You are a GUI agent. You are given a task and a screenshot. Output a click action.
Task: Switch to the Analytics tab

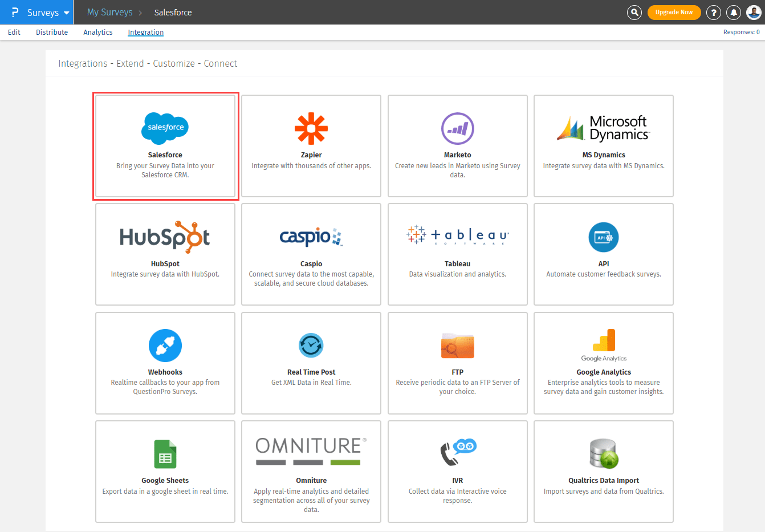pos(97,33)
